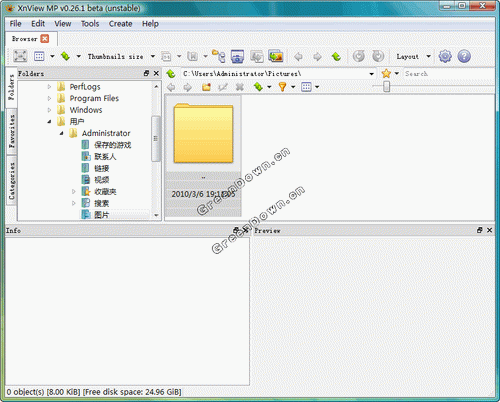Open settings with the gear icon
The image size is (500, 402).
pyautogui.click(x=445, y=56)
